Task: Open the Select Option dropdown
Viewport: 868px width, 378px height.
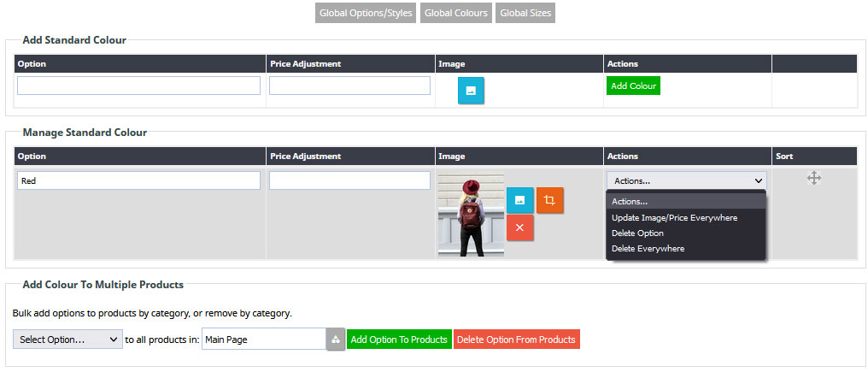Action: point(67,340)
